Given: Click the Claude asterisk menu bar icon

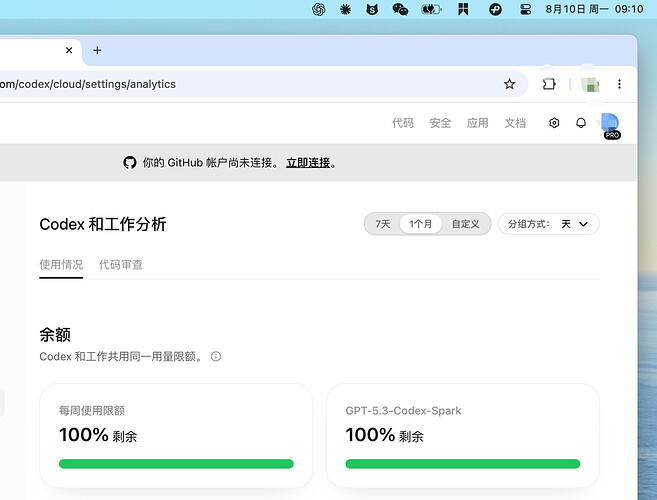Looking at the screenshot, I should coord(345,9).
